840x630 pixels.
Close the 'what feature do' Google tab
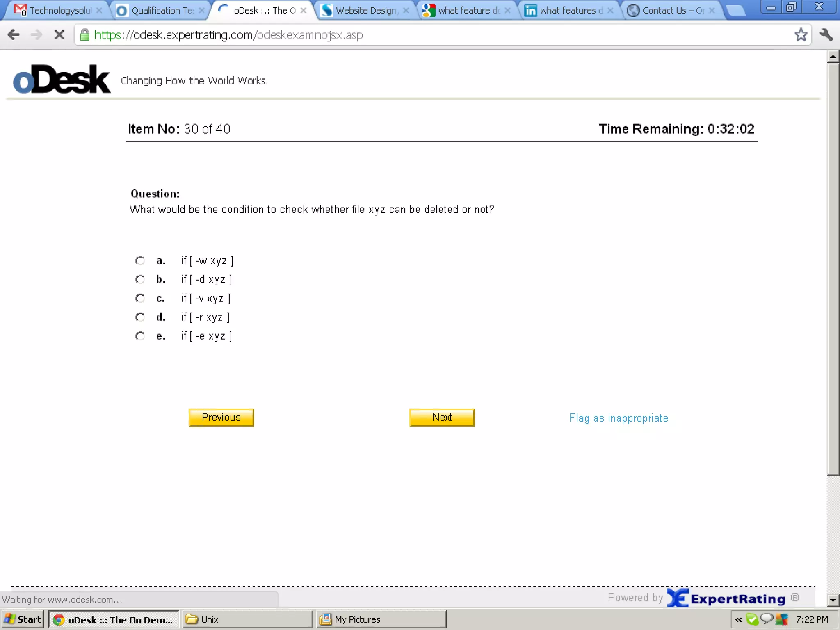point(508,11)
